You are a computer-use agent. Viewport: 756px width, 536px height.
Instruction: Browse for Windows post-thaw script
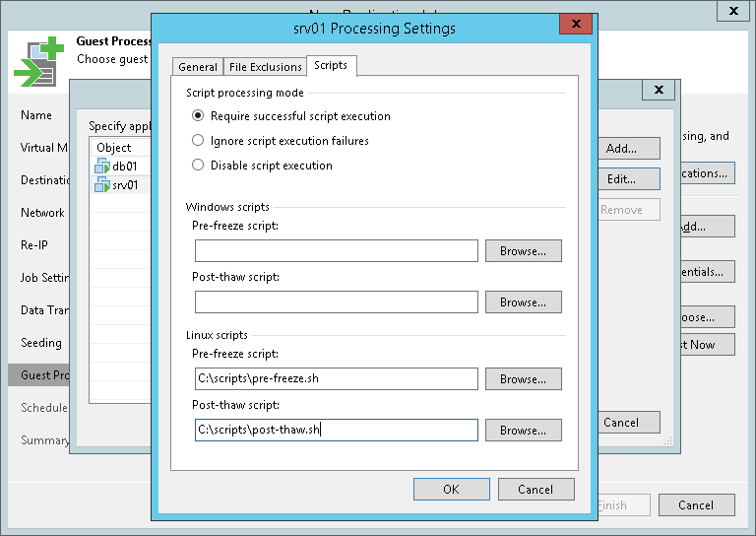pyautogui.click(x=523, y=302)
